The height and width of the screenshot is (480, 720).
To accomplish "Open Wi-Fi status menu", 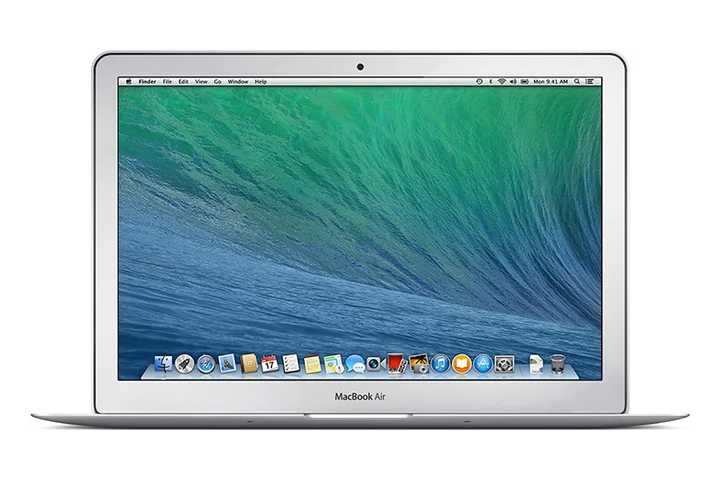I will coord(501,81).
